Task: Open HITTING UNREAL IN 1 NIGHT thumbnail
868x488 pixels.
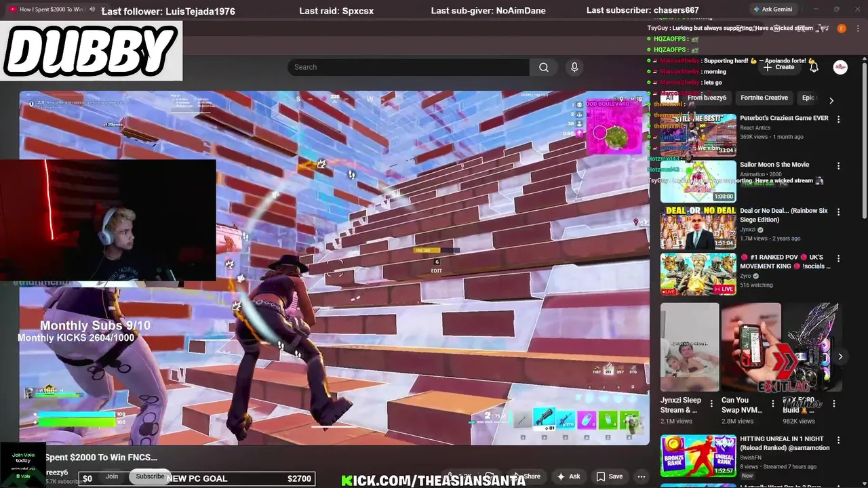Action: click(698, 455)
